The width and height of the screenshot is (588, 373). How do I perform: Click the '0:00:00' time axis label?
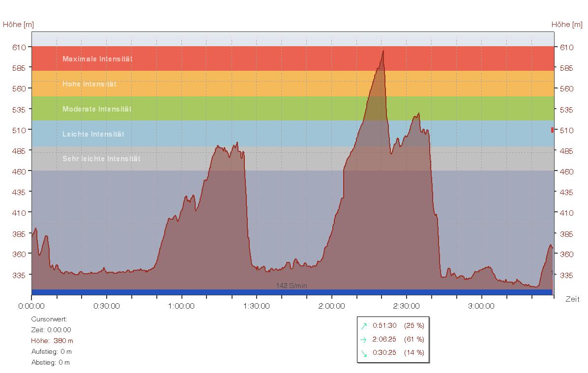tap(31, 306)
